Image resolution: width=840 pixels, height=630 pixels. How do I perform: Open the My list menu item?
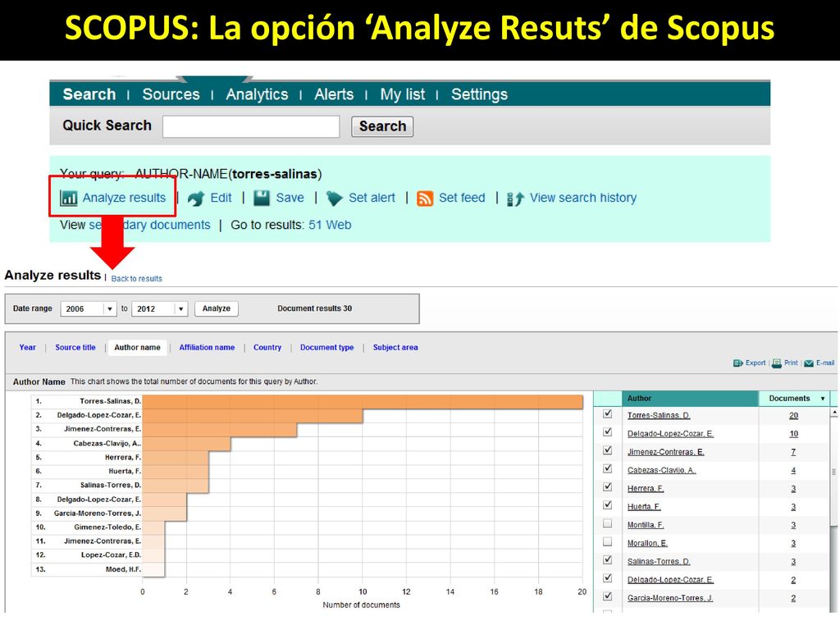(x=402, y=94)
